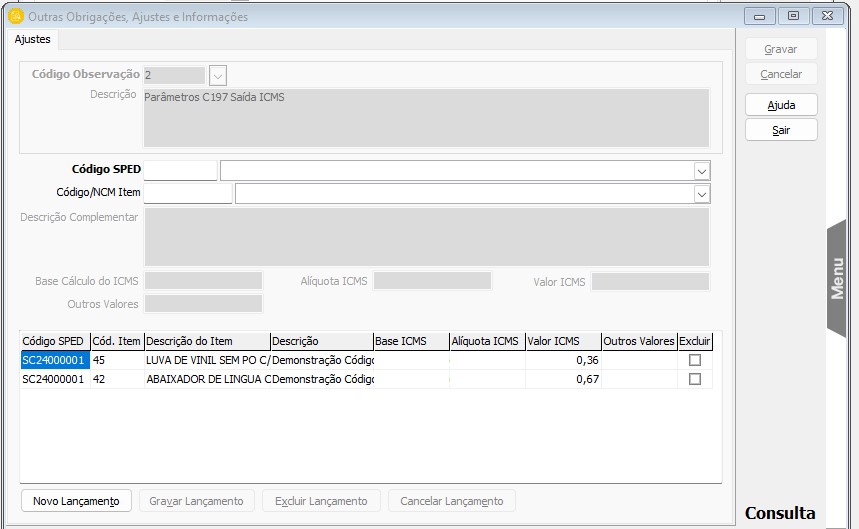Click the application icon in title bar
Viewport: 859px width, 529px height.
15,17
